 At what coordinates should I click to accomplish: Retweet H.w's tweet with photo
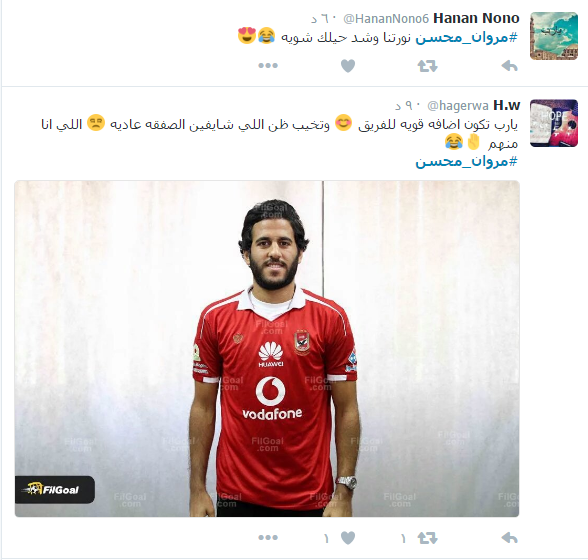click(428, 538)
